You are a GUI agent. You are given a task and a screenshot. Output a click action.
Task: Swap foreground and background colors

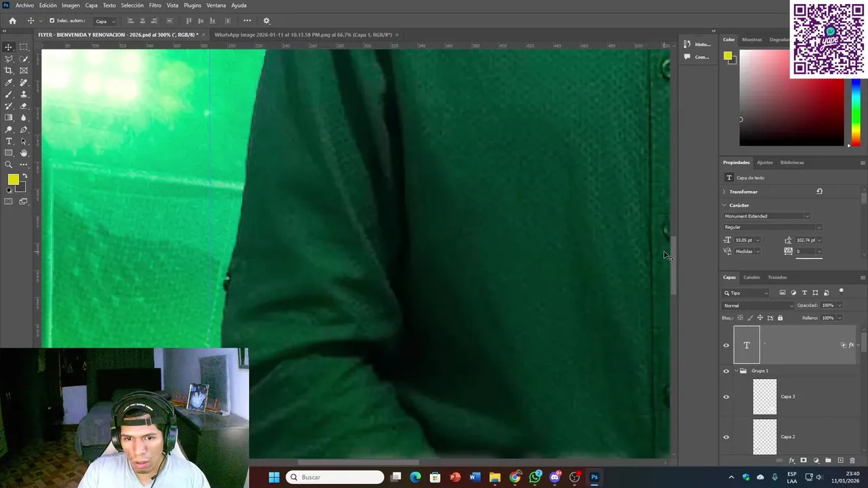[25, 176]
